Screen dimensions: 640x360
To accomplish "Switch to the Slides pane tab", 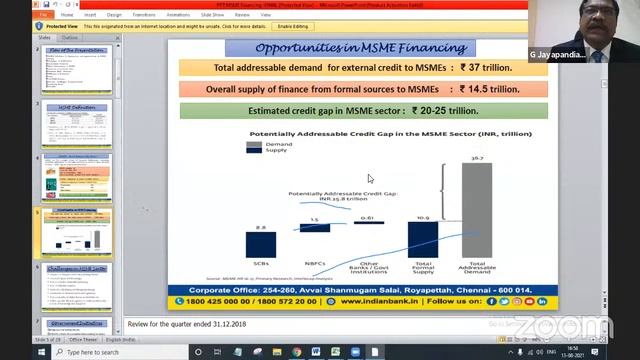I will pos(44,38).
